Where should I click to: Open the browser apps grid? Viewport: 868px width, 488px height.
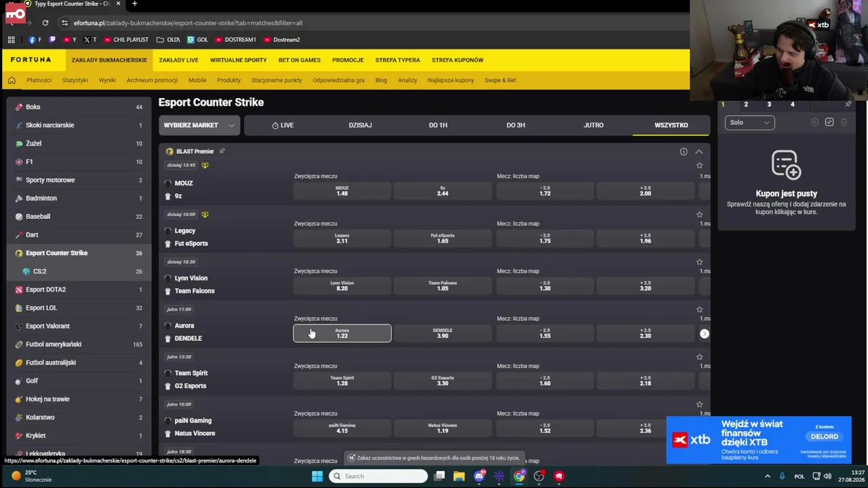coord(12,39)
